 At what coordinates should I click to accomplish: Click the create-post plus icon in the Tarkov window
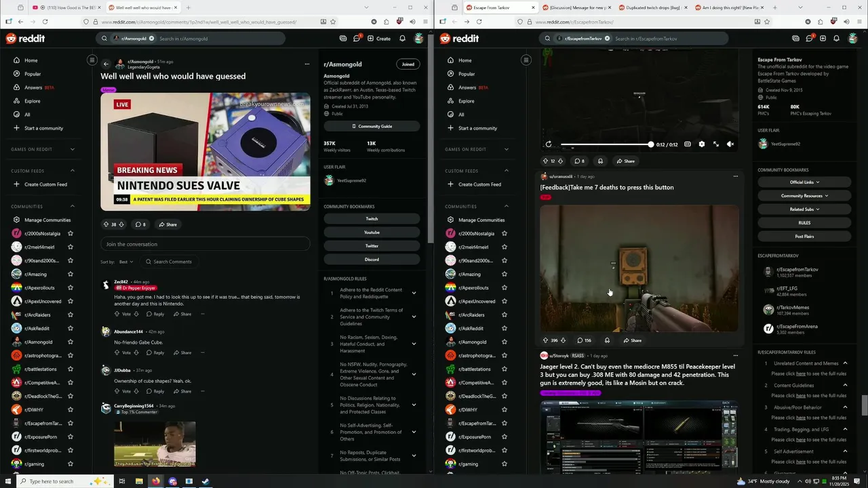point(823,39)
